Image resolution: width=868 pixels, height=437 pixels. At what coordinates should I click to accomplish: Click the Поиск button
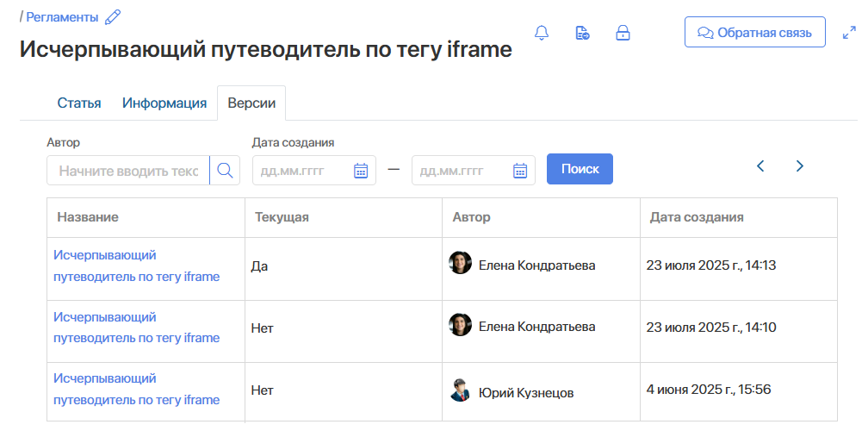click(580, 169)
